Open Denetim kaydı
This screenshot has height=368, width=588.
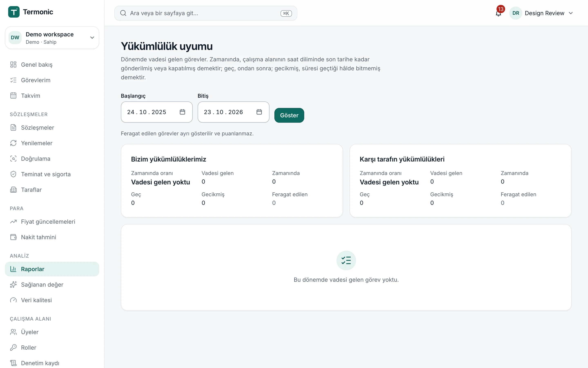(x=52, y=363)
